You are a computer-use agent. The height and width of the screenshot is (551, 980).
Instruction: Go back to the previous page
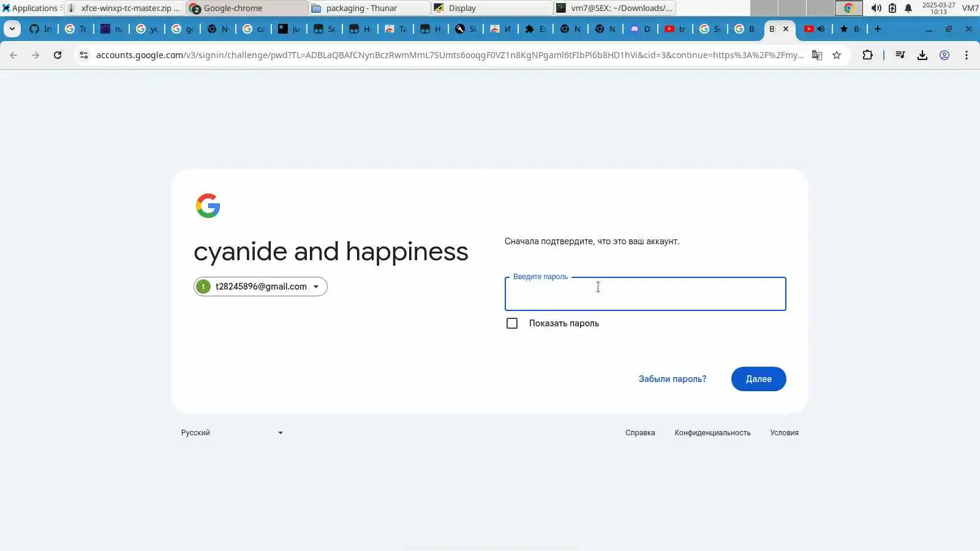13,55
